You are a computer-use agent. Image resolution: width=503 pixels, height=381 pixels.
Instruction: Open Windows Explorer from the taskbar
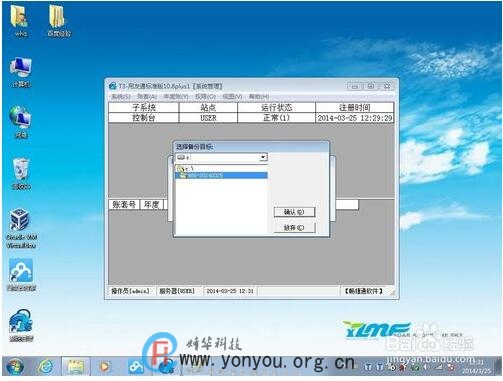click(76, 367)
